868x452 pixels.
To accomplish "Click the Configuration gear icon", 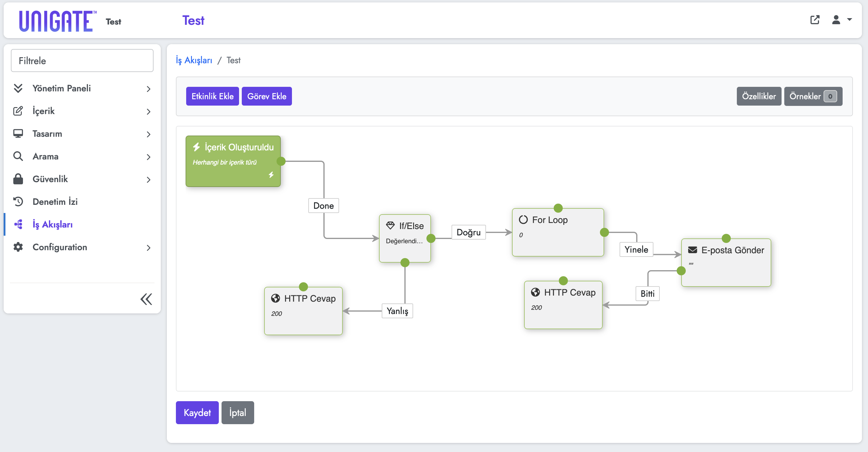I will click(x=18, y=247).
